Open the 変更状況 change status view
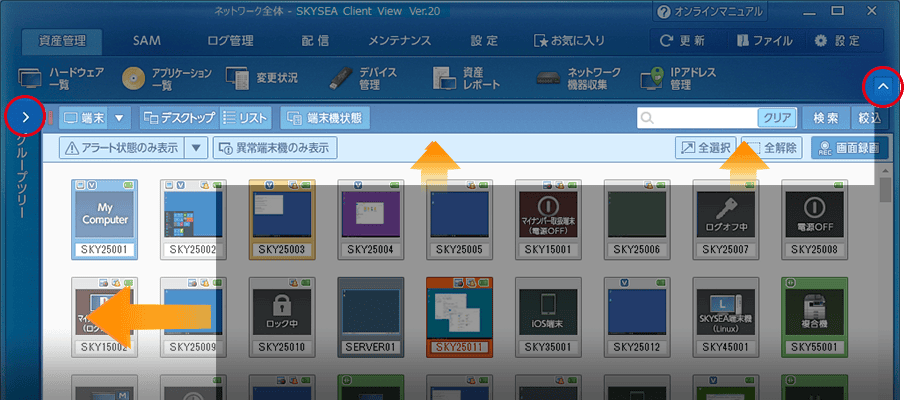905x400 pixels. (261, 79)
